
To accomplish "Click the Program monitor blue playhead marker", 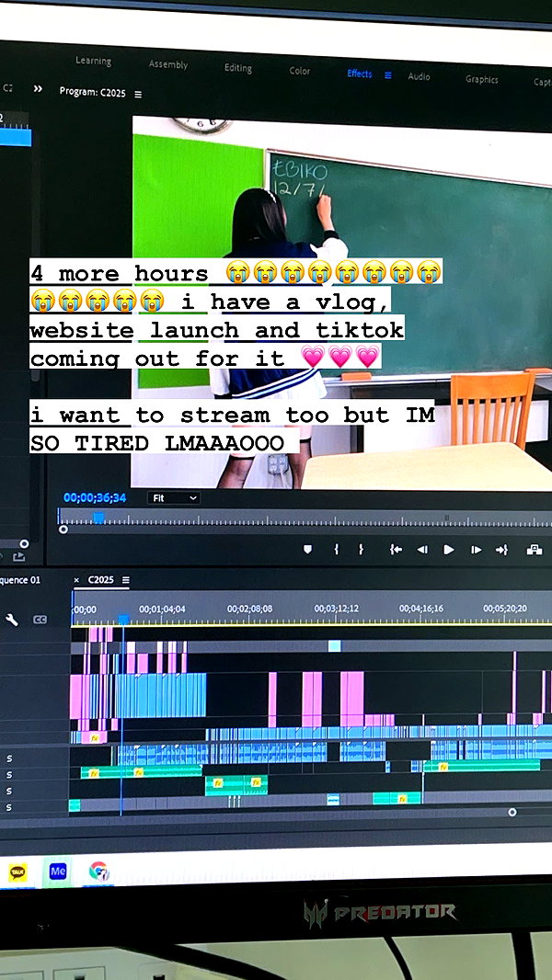I will click(98, 518).
